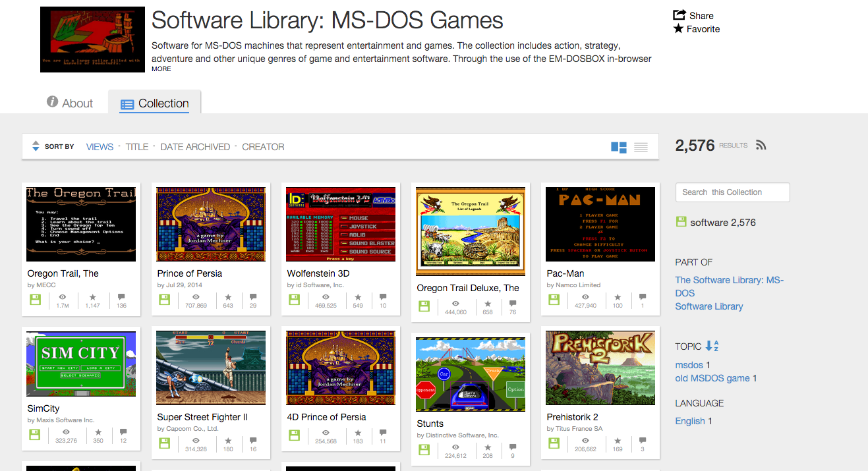Click the reviews bubble on 4D Prince of Persia card

pos(383,433)
